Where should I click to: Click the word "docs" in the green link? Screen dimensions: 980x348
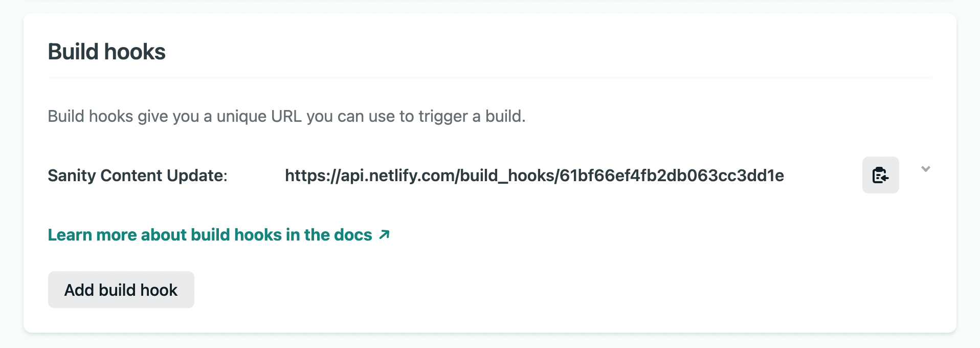353,235
